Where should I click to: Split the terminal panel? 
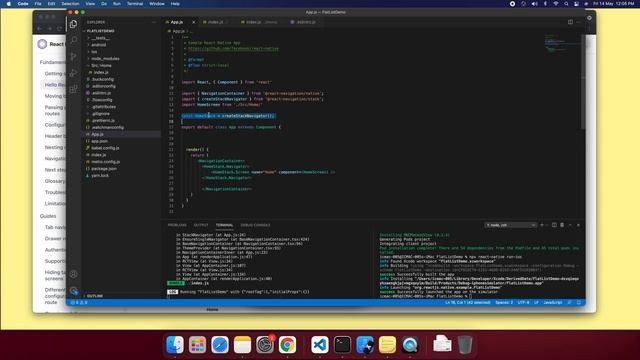(554, 225)
